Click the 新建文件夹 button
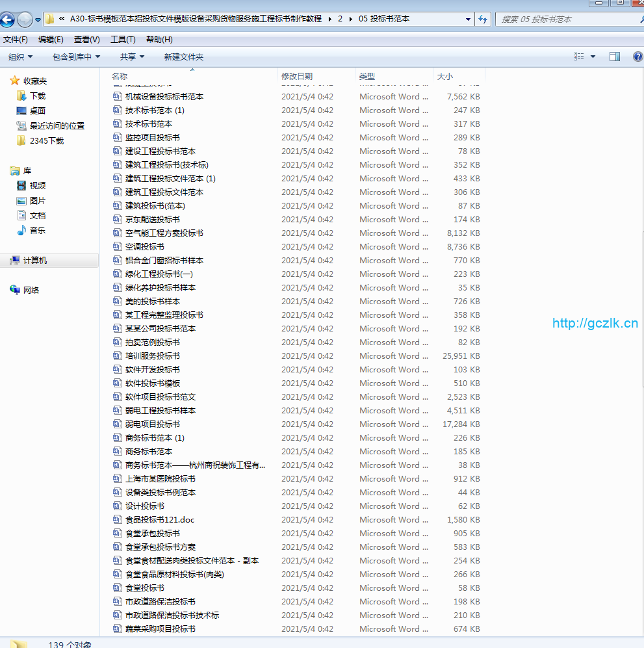644x648 pixels. pyautogui.click(x=183, y=57)
